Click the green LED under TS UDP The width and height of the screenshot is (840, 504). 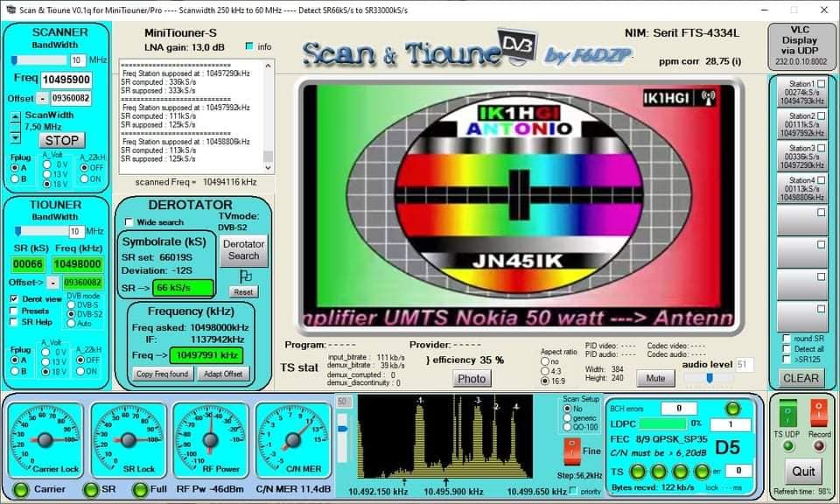[788, 446]
